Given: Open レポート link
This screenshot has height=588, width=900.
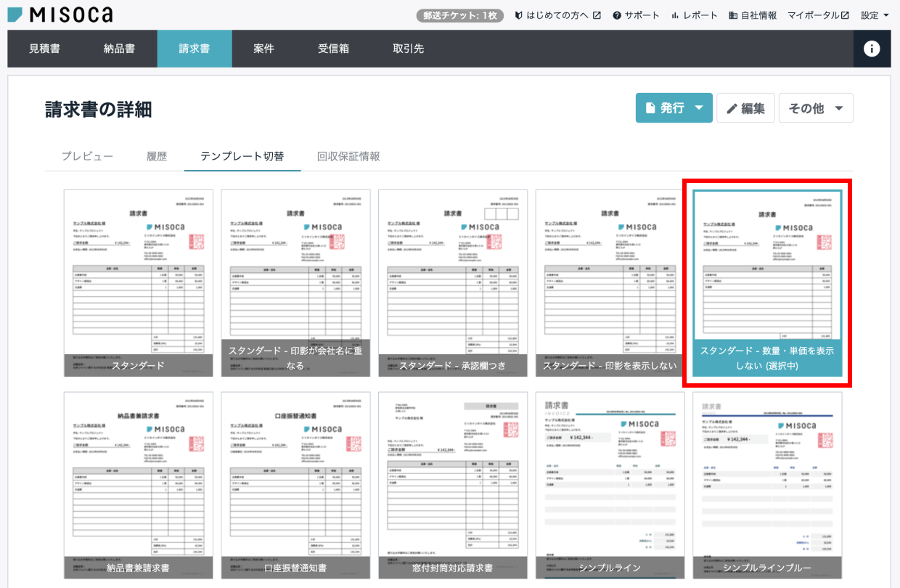Looking at the screenshot, I should tap(694, 15).
